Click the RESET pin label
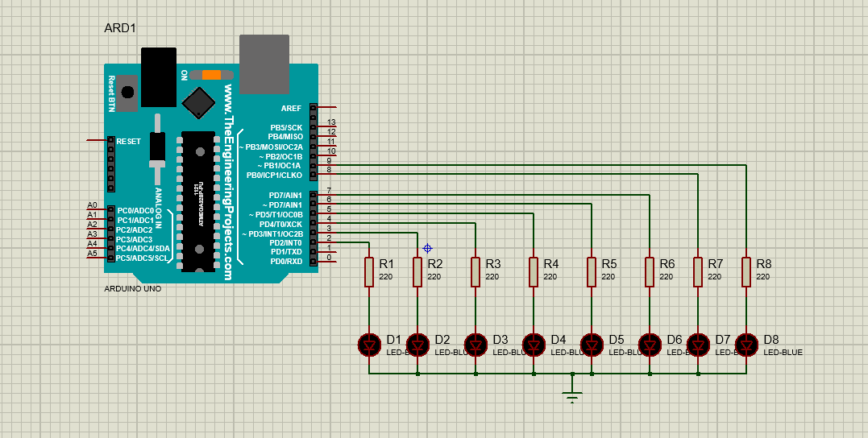Viewport: 868px width, 438px height. (128, 142)
